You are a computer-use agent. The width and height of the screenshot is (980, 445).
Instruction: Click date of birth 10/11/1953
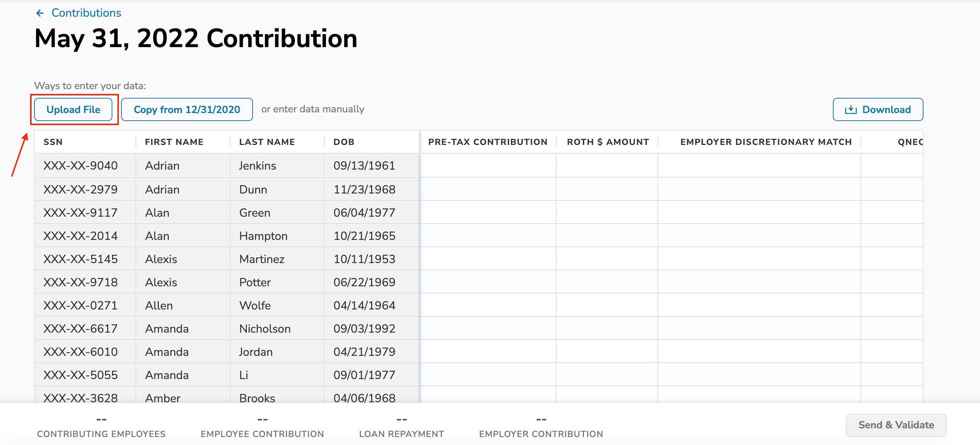coord(365,259)
